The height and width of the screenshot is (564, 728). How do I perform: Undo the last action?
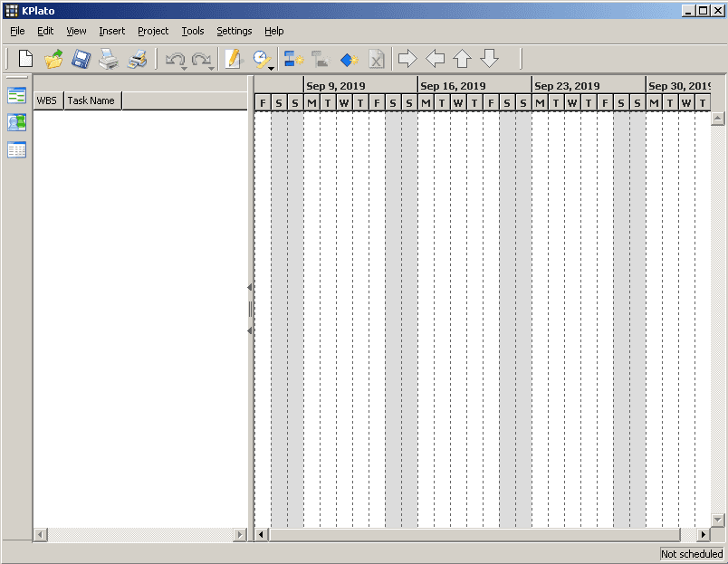coord(175,59)
